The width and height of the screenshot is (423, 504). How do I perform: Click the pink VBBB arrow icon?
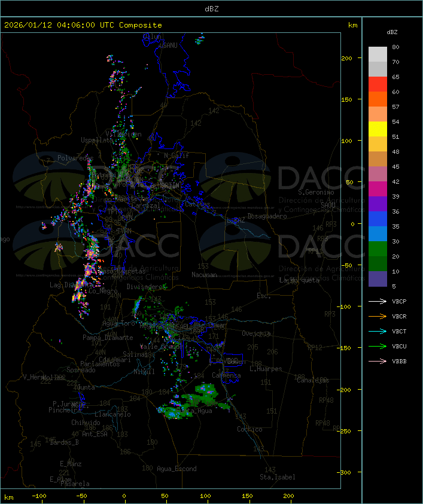tap(378, 361)
